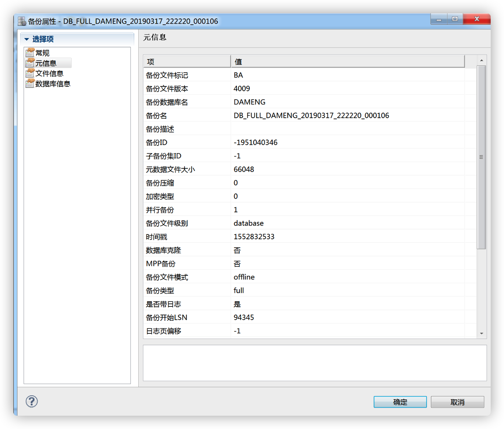504x429 pixels.
Task: Select the 备份名 row label
Action: pos(156,116)
